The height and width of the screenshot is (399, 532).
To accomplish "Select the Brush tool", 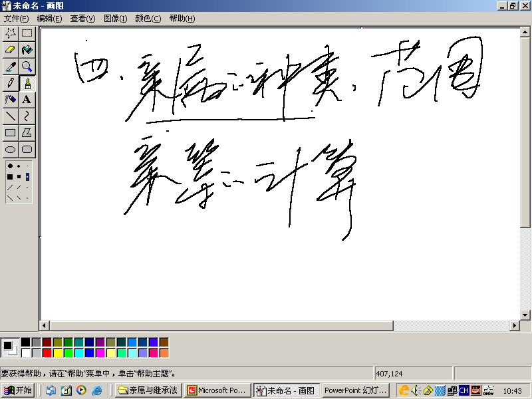I will [27, 83].
